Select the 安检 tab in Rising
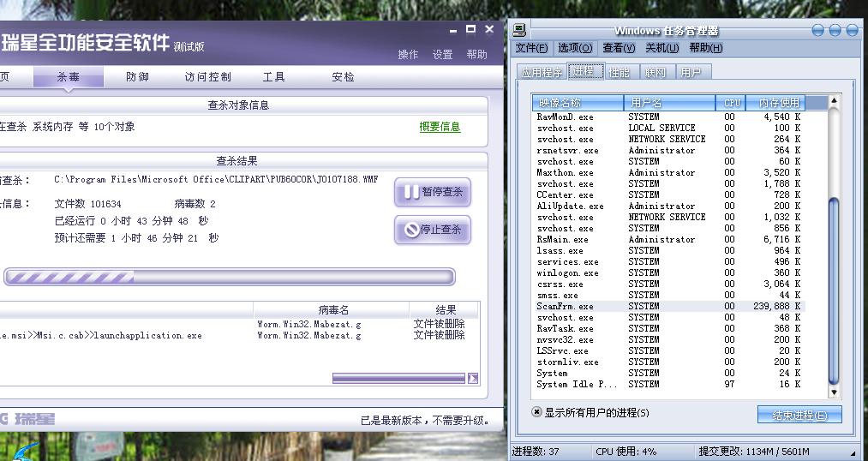Image resolution: width=868 pixels, height=461 pixels. click(344, 77)
